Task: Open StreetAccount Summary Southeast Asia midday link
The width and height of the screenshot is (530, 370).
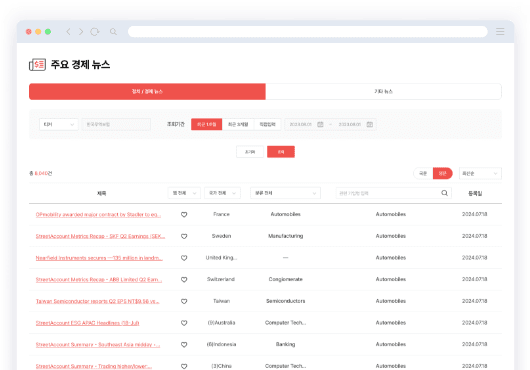Action: [98, 344]
